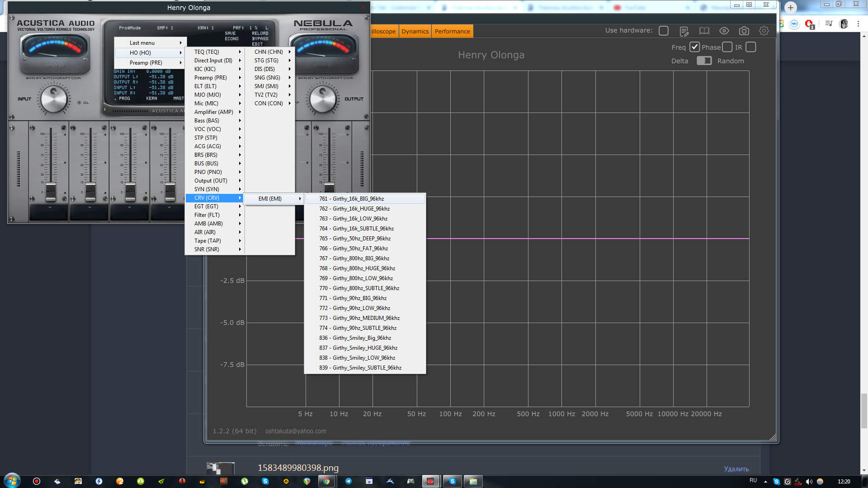The width and height of the screenshot is (868, 488).
Task: Click KERN button on Nebula display
Action: [151, 99]
